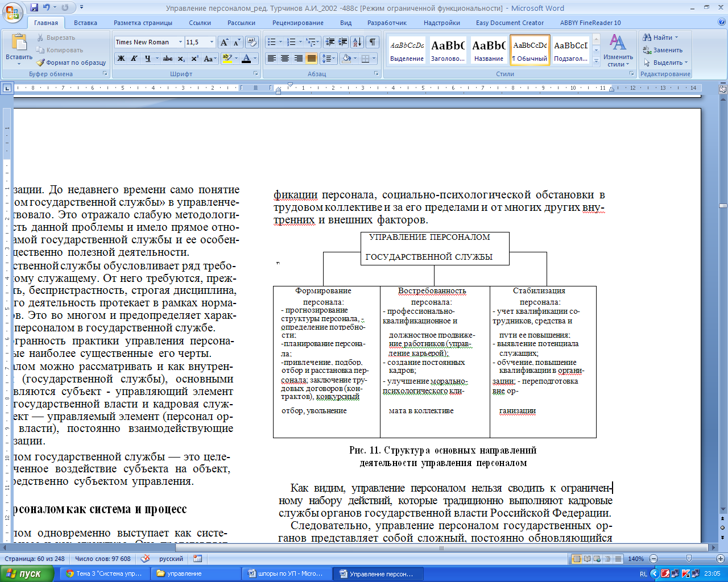Open Ссылки tab
728x582 pixels.
[200, 23]
